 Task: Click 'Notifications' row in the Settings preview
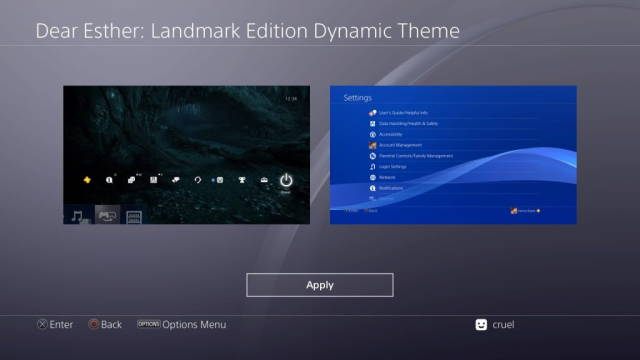(453, 188)
